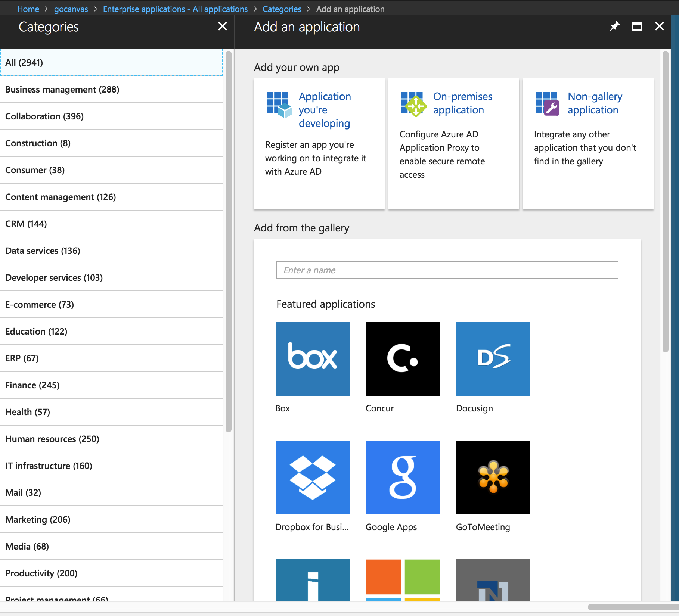This screenshot has width=679, height=616.
Task: Click the 'Docusign' app name label
Action: tap(475, 408)
